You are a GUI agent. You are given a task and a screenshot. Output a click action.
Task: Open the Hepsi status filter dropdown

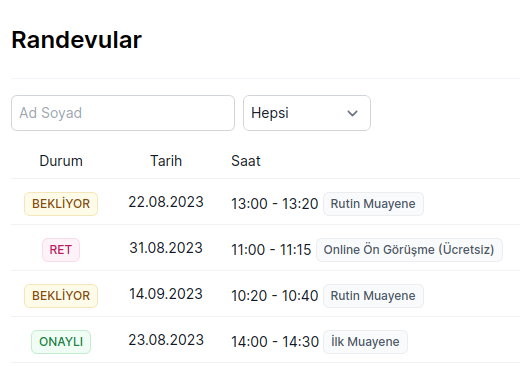pos(307,113)
